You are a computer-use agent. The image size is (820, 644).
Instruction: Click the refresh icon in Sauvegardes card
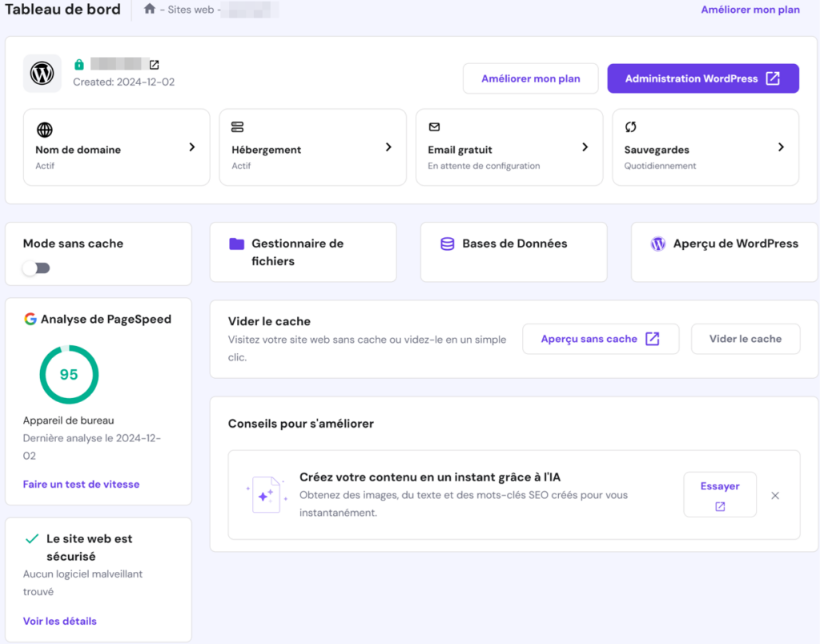pos(630,127)
